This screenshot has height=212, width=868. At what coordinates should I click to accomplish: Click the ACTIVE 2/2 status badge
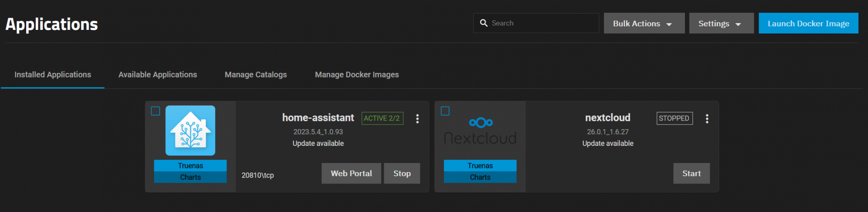[x=382, y=118]
